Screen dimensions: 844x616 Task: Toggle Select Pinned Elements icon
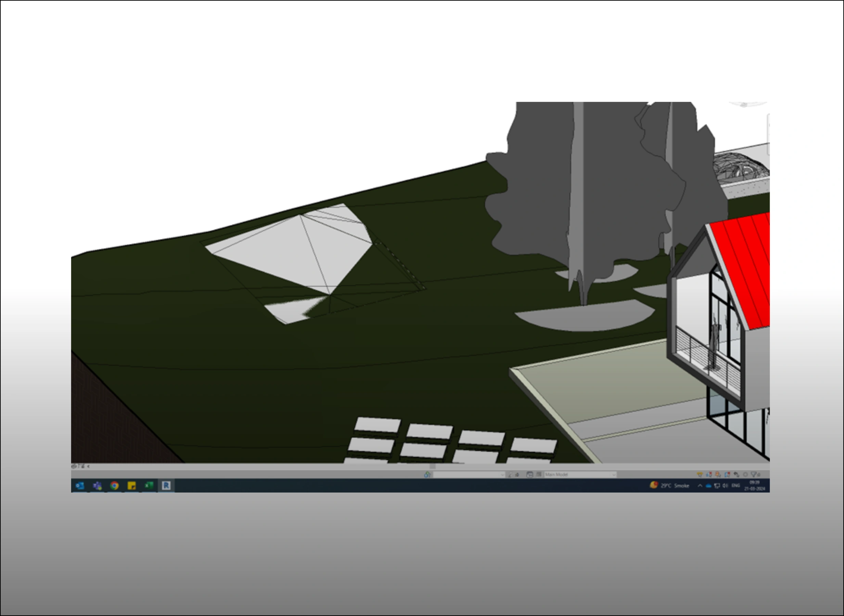coord(718,474)
